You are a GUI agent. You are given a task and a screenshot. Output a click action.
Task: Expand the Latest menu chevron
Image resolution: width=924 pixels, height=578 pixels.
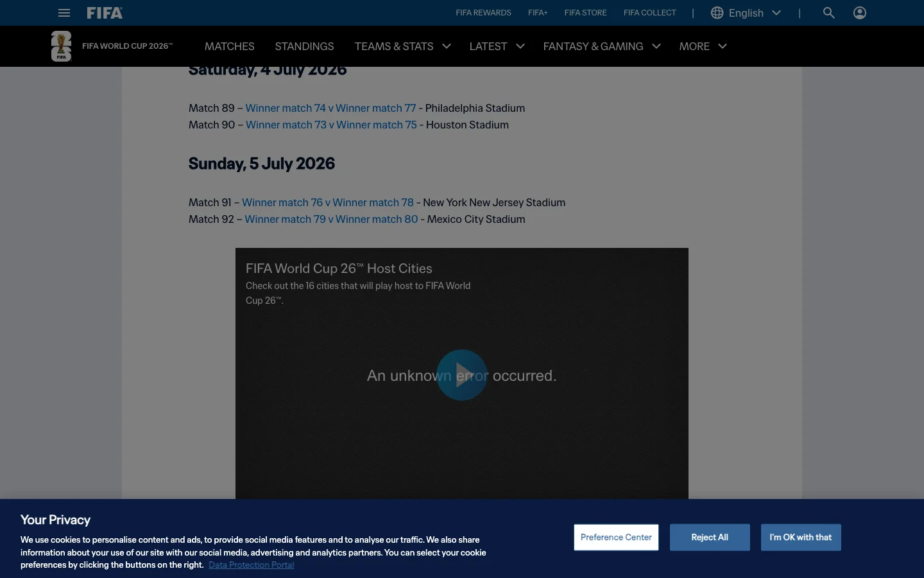pyautogui.click(x=520, y=46)
